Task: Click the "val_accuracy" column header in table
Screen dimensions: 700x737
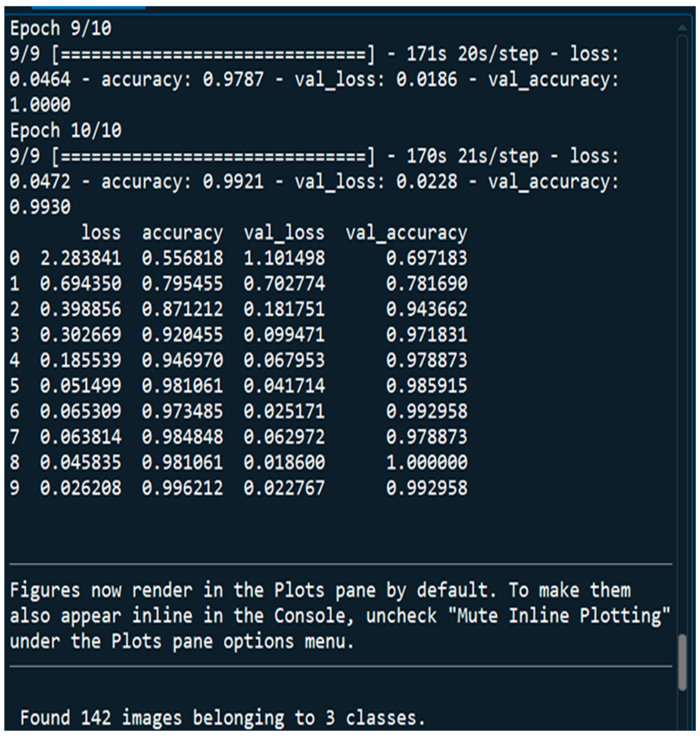Action: (x=406, y=233)
